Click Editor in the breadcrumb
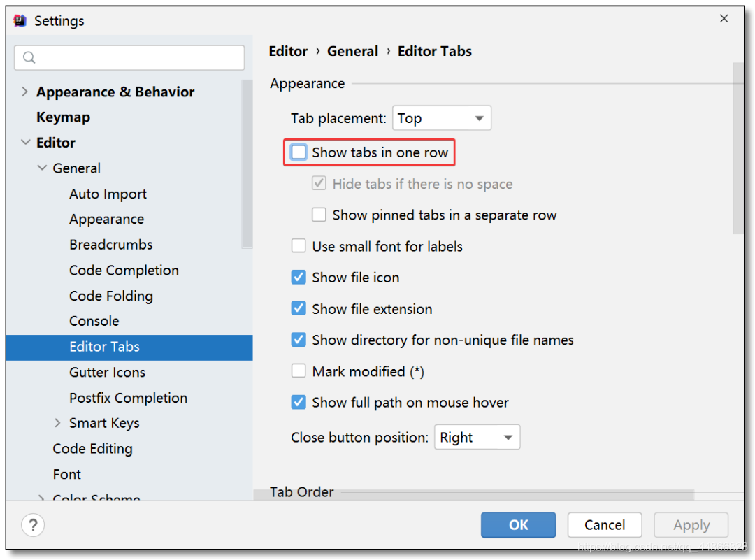Screen dimensions: 755x560 point(288,51)
